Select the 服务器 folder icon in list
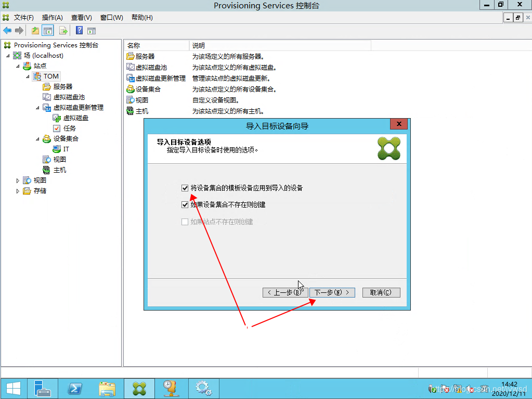The width and height of the screenshot is (532, 399). pos(131,56)
